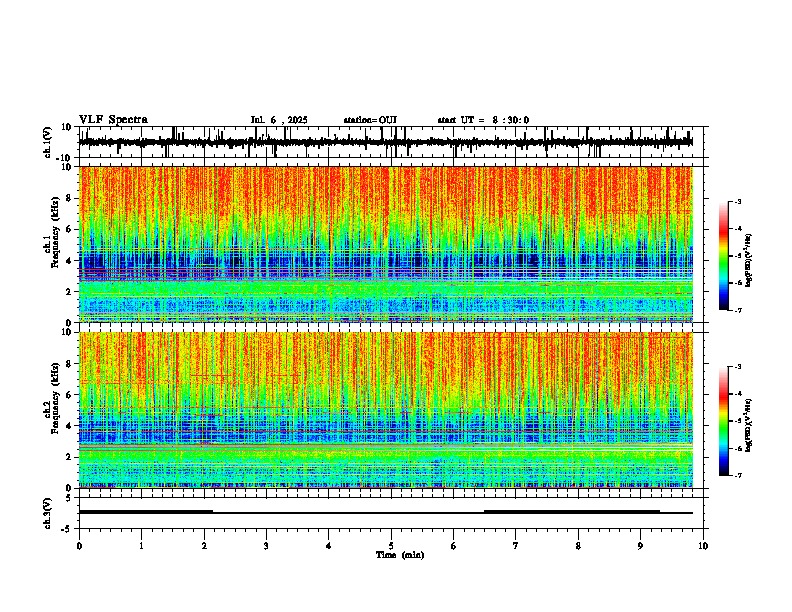Click the time axis tick label '0'
Screen dimensions: 792x612
pyautogui.click(x=79, y=546)
